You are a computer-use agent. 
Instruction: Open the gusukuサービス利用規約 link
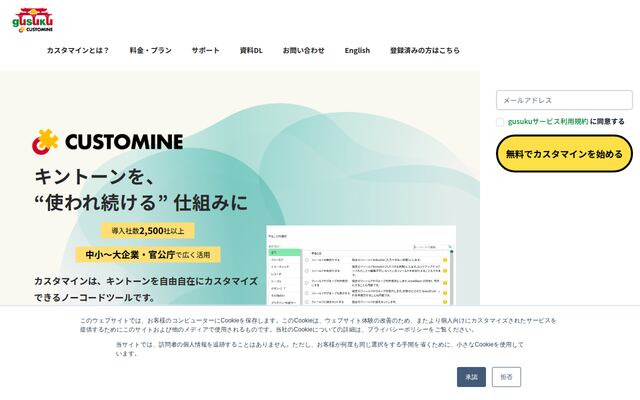tap(548, 122)
